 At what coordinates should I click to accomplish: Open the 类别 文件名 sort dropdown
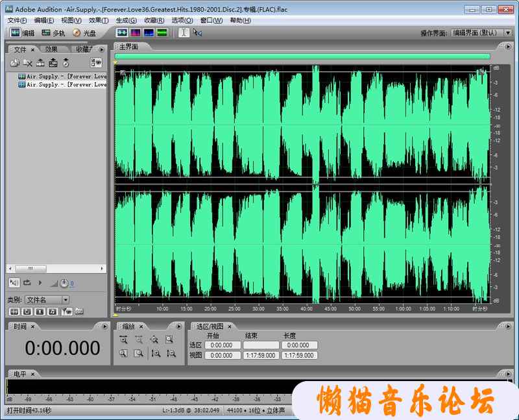click(x=47, y=300)
